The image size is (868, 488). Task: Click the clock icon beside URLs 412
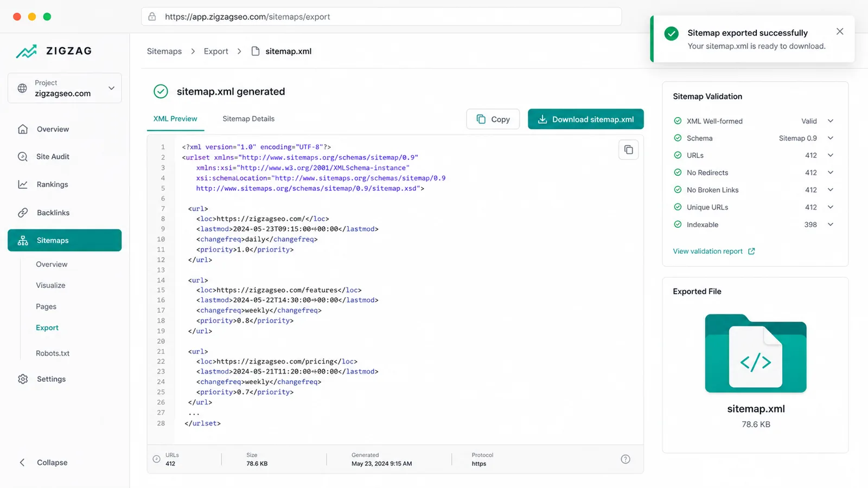156,459
